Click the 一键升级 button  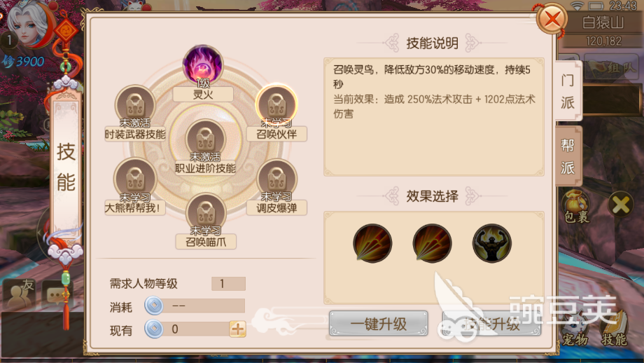378,324
